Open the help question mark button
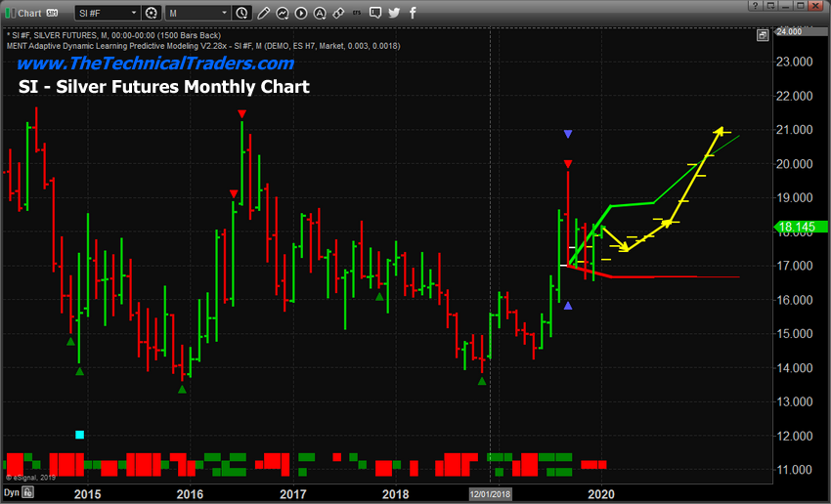 click(755, 5)
